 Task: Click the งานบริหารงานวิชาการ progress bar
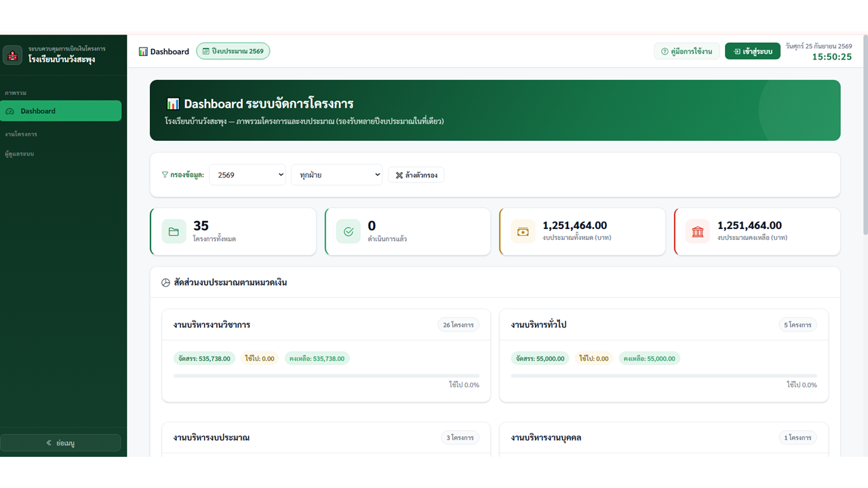tap(326, 375)
